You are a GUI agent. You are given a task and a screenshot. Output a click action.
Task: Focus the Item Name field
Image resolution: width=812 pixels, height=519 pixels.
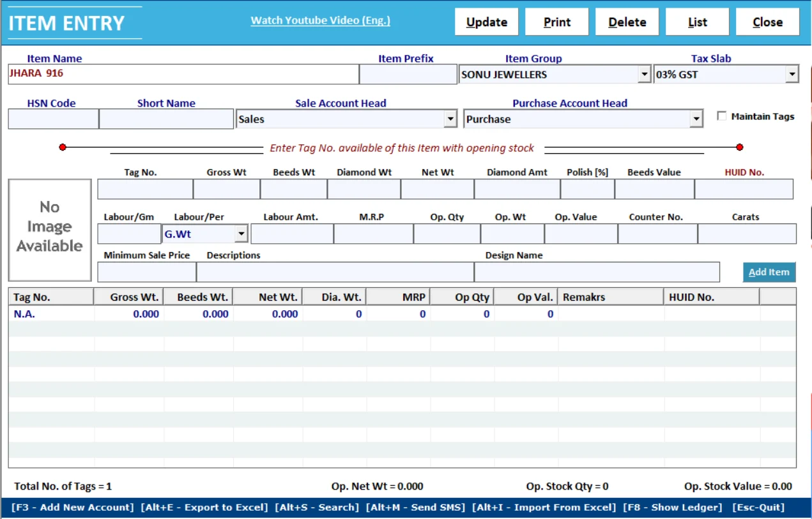tap(183, 74)
